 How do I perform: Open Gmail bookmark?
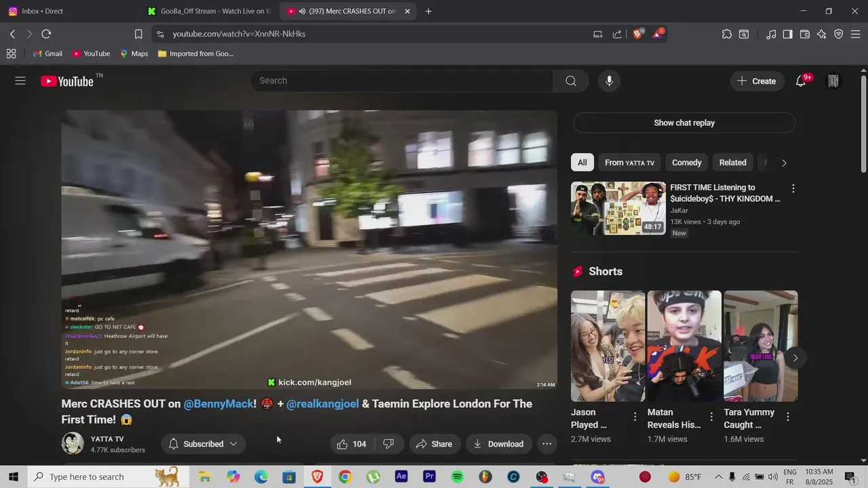coord(47,54)
